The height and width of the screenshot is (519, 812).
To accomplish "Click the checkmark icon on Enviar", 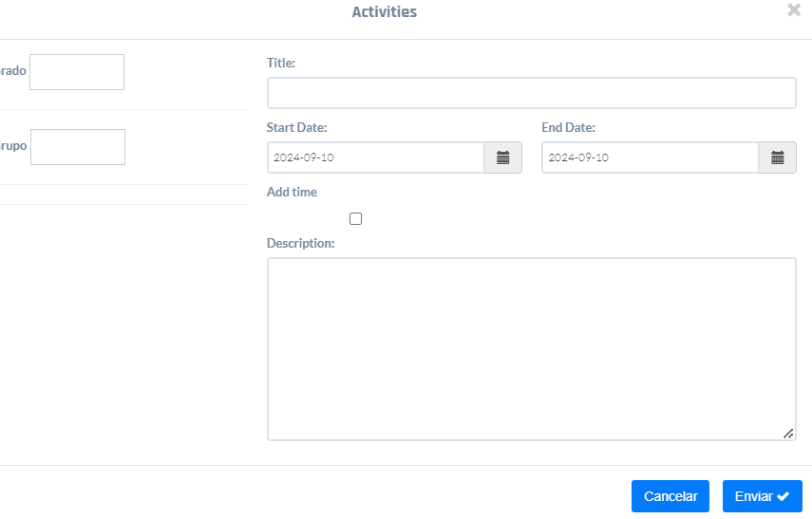I will [784, 496].
